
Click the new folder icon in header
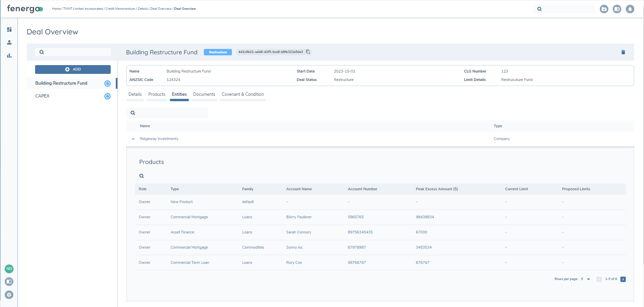[x=604, y=9]
